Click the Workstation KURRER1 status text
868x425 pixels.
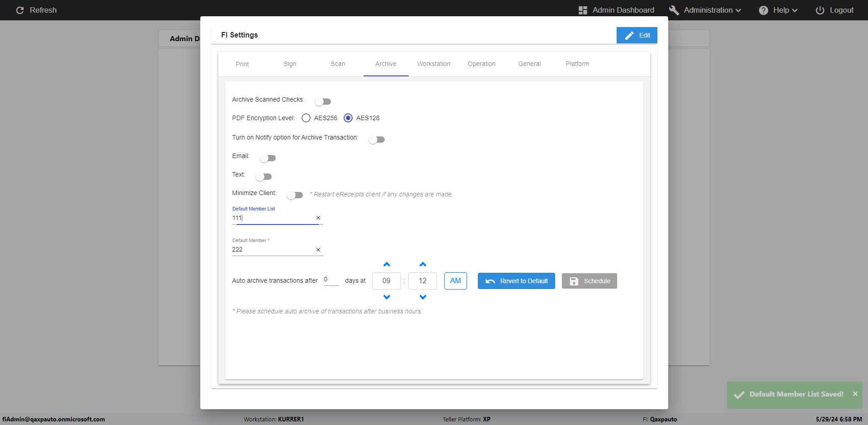[x=274, y=419]
